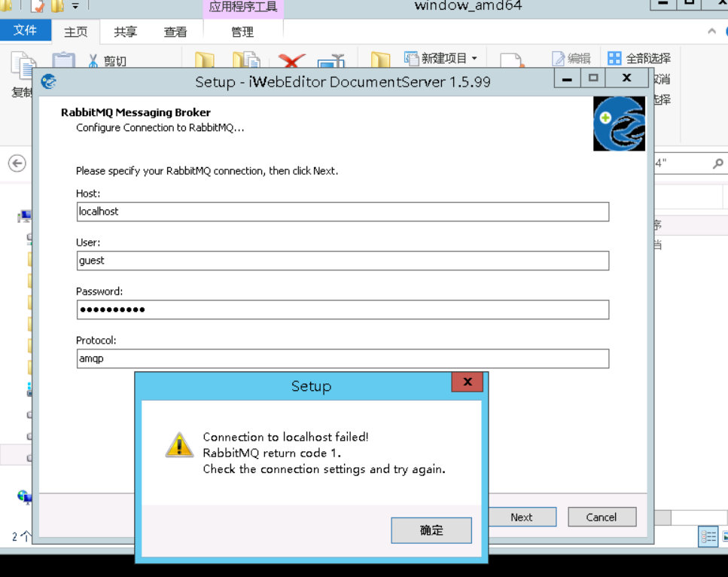Screen dimensions: 728x577
Task: Click the iWebEditor logo in installer header
Action: (x=619, y=124)
